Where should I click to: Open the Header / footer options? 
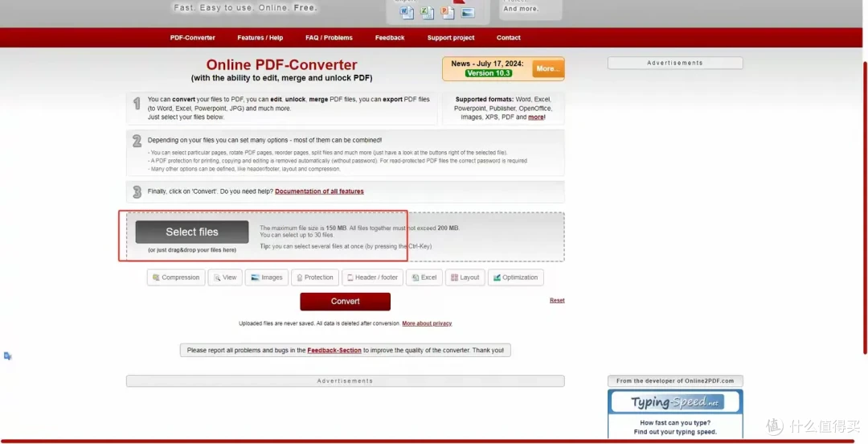pos(373,277)
